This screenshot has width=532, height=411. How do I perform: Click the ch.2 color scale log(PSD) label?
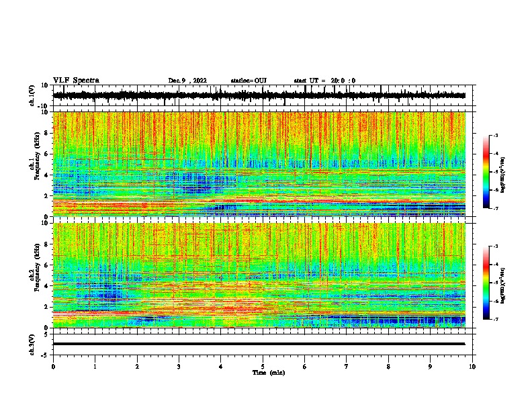click(x=503, y=286)
